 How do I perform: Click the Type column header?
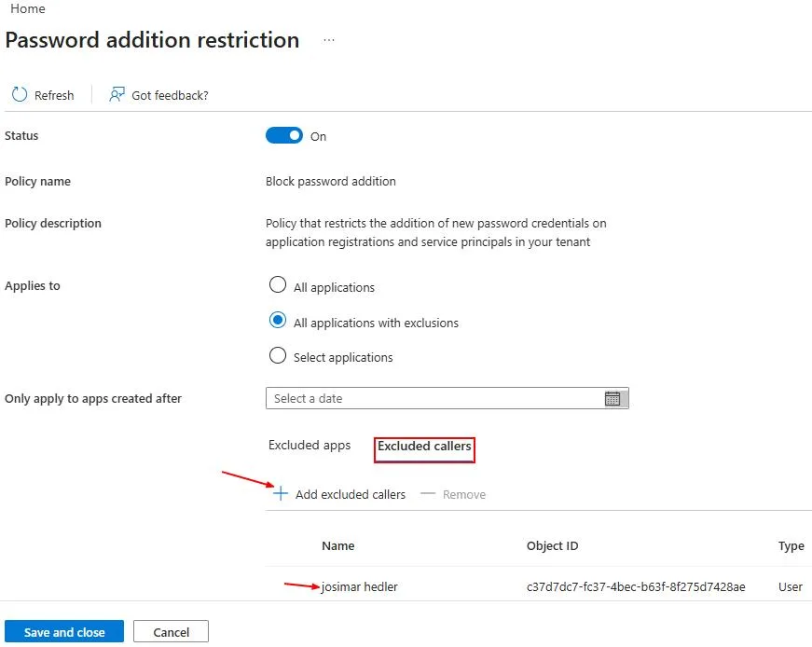tap(791, 546)
